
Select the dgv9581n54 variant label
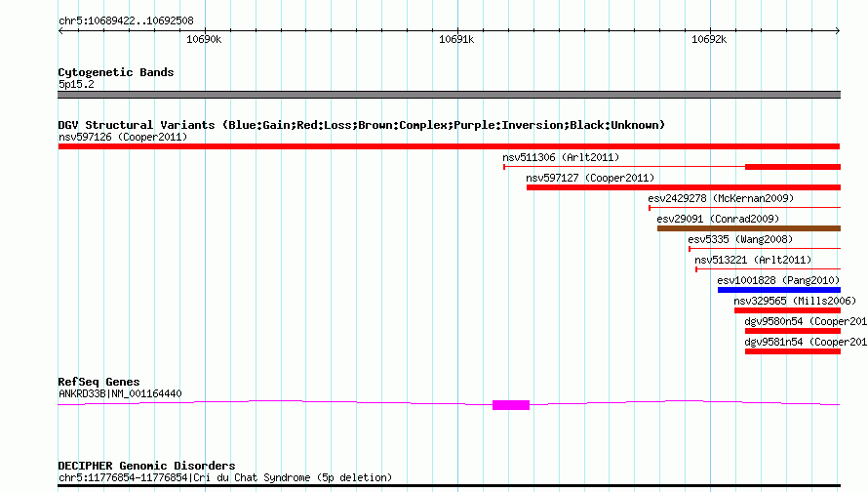[x=806, y=342]
